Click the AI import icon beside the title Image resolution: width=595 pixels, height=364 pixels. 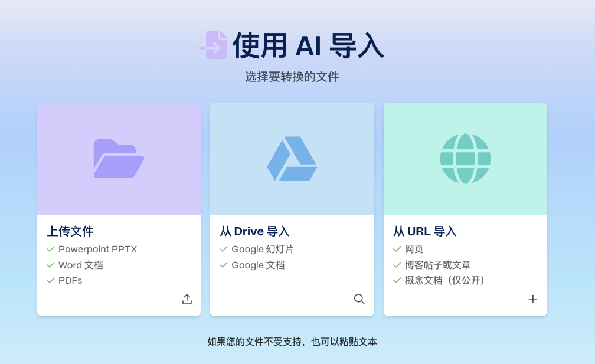(214, 44)
